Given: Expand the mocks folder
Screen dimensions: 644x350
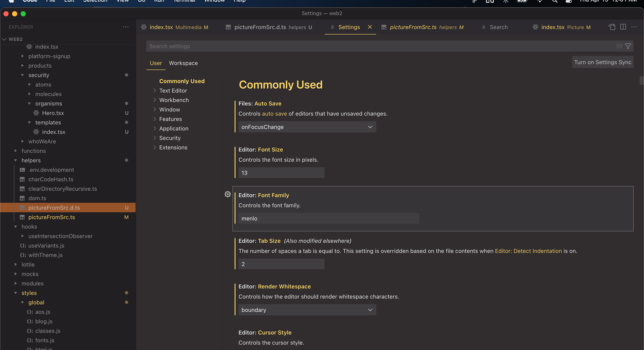Looking at the screenshot, I should tap(15, 274).
